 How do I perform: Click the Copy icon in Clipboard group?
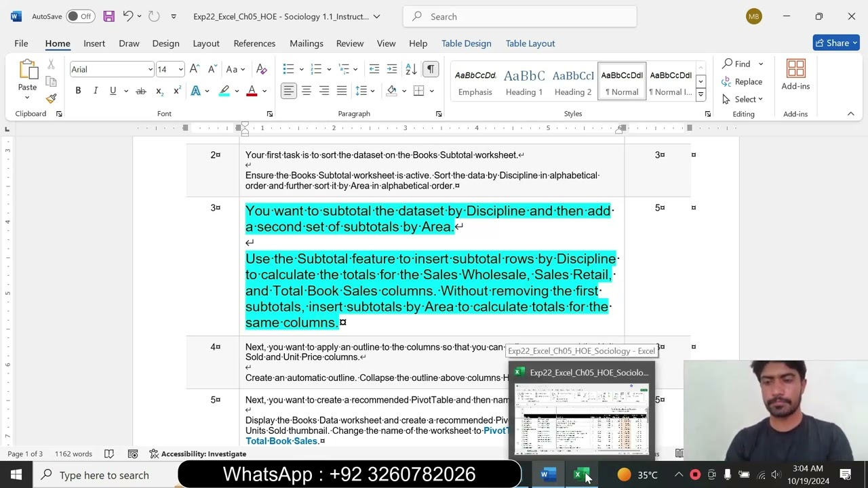51,81
